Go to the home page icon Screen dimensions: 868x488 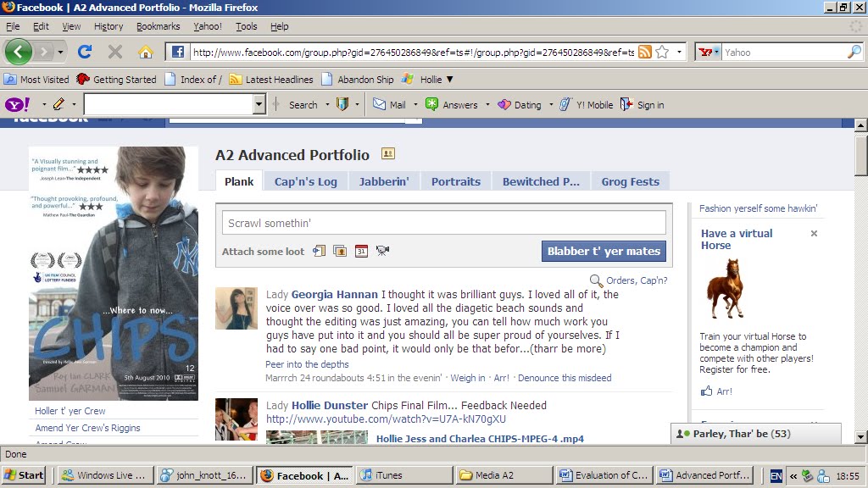pyautogui.click(x=146, y=52)
